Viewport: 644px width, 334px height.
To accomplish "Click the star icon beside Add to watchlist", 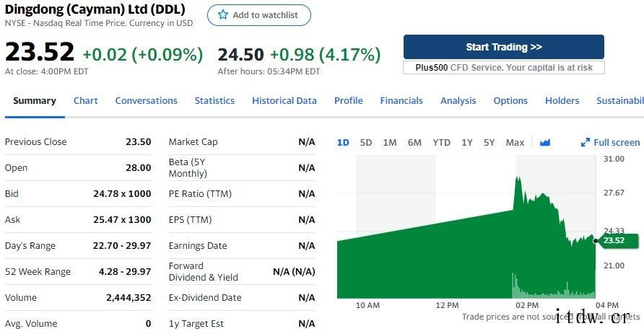I will [223, 15].
